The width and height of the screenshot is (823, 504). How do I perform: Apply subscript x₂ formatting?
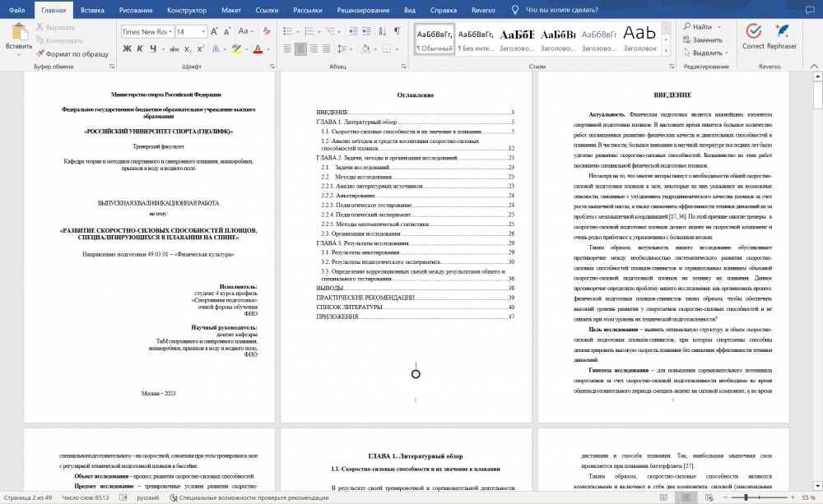tap(188, 49)
